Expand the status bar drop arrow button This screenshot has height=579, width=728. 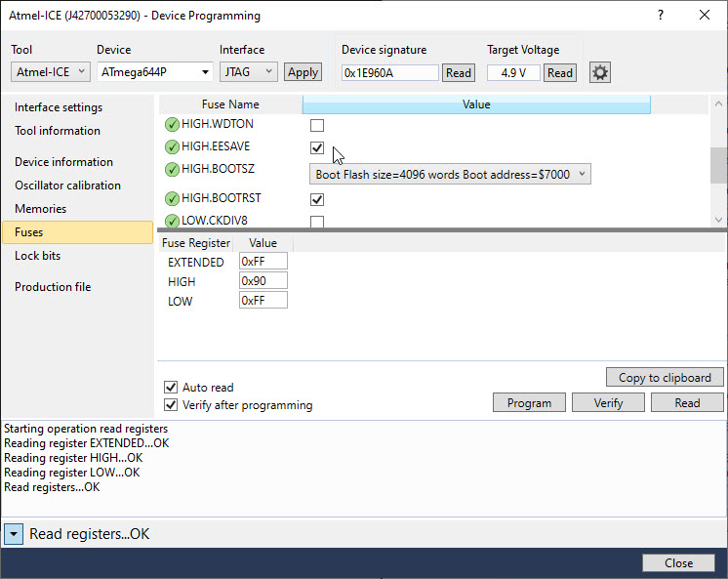14,534
